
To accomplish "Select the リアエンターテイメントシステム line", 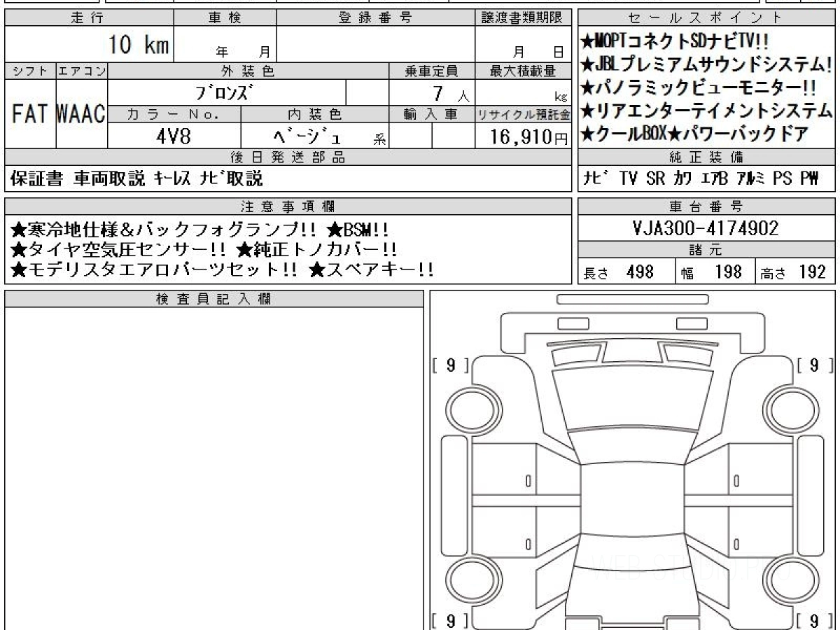I will tap(706, 111).
